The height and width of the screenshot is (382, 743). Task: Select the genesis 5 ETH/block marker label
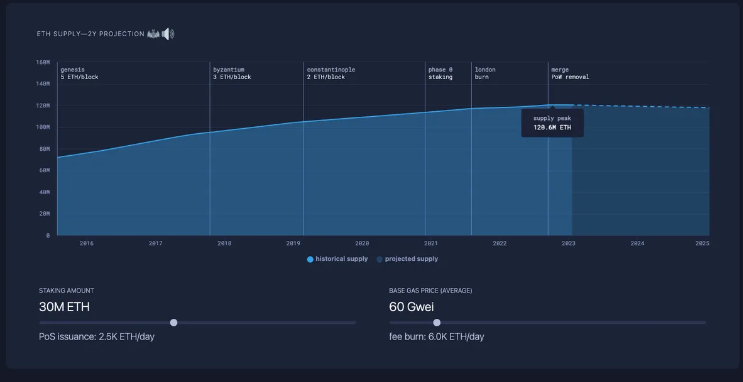(x=79, y=73)
